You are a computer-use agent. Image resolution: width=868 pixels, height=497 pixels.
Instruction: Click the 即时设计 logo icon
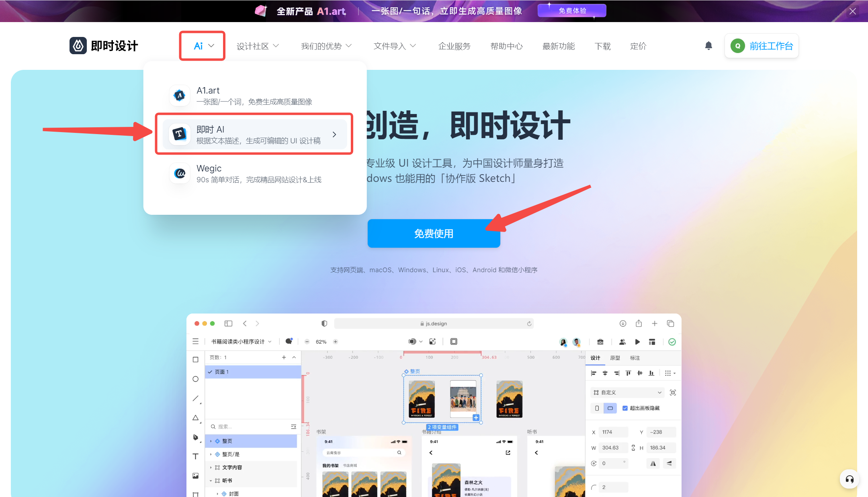point(78,46)
